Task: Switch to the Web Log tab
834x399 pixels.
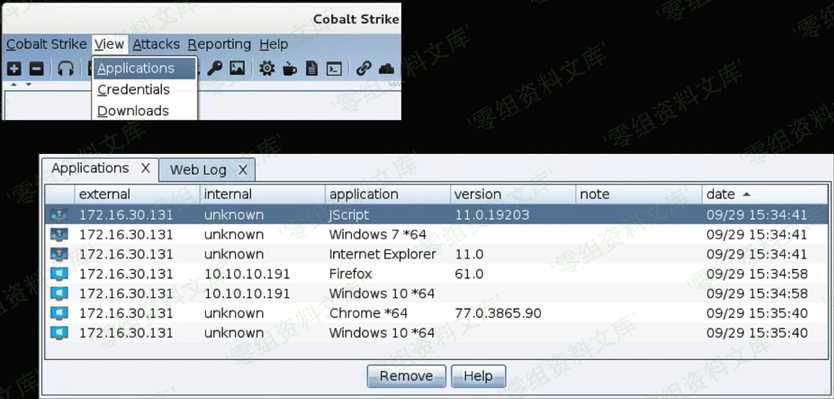Action: click(198, 170)
